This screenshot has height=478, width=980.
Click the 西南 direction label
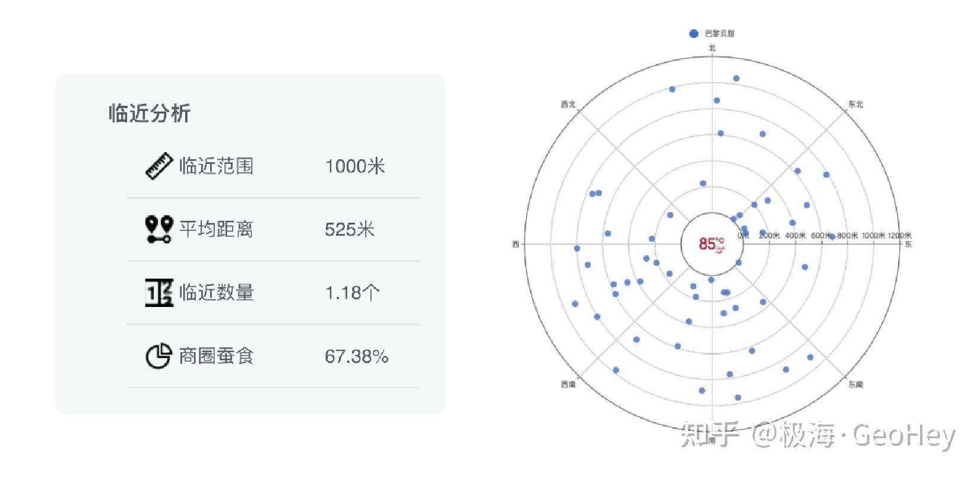tap(568, 384)
